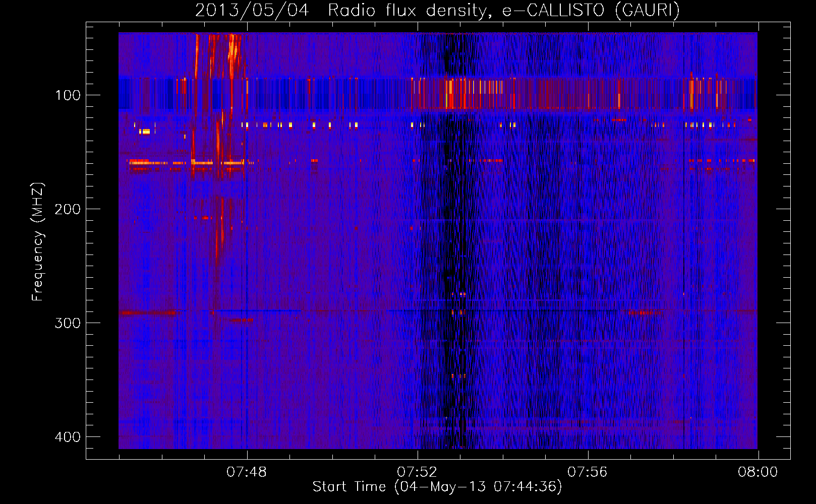Click the 07:48 time tick label

[247, 472]
